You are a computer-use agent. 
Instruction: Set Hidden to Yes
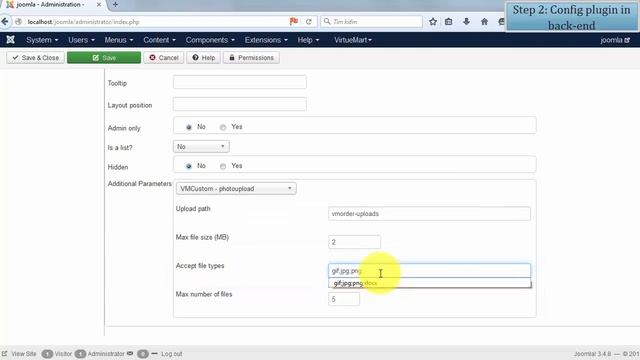click(223, 166)
